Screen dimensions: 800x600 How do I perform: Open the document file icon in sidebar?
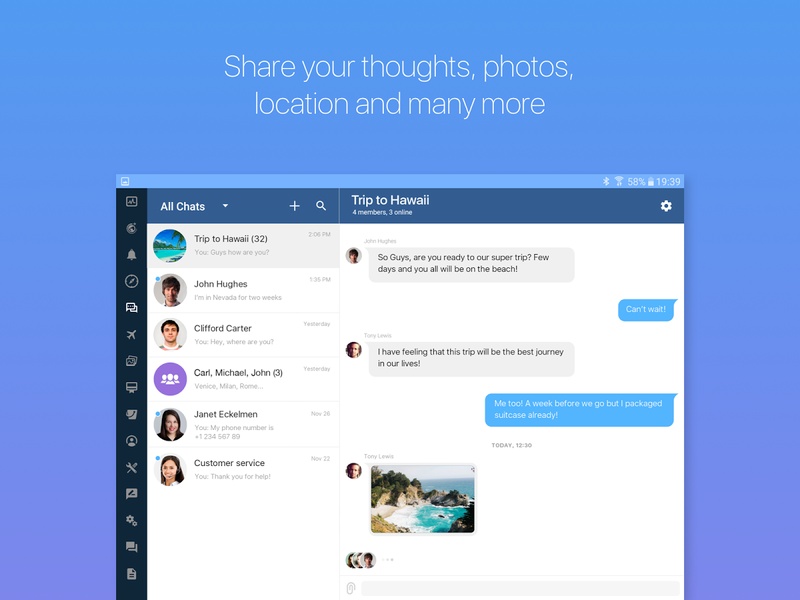pos(132,573)
